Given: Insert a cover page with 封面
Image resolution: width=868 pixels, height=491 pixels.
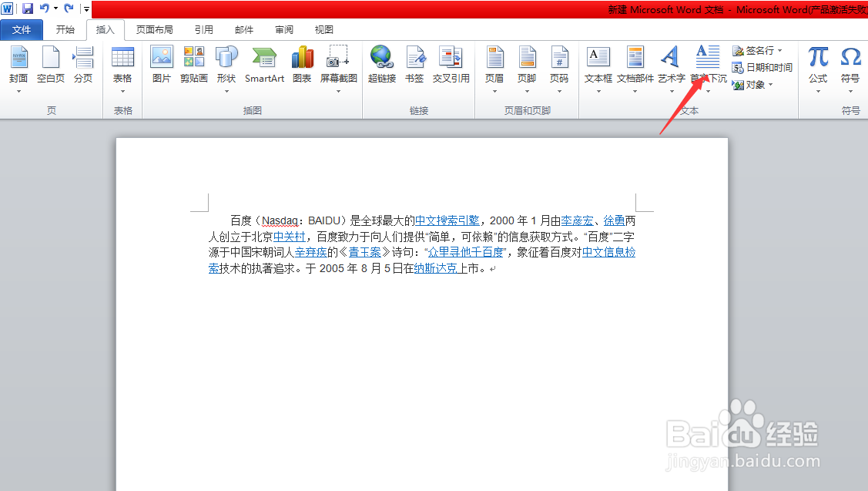Looking at the screenshot, I should click(18, 64).
